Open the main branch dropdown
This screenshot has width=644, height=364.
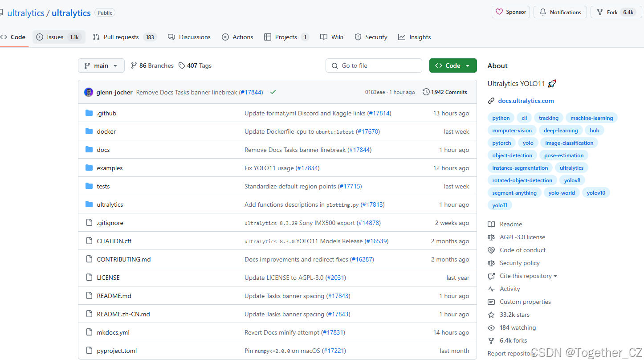click(x=101, y=65)
